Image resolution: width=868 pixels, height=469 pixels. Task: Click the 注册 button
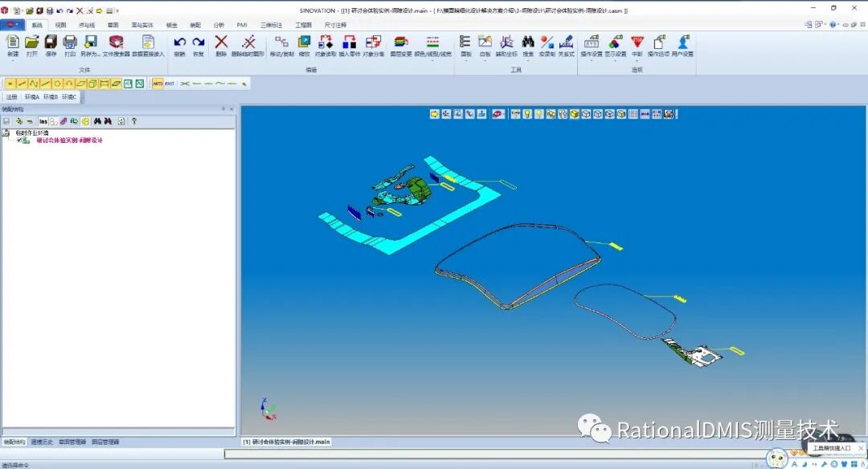11,97
